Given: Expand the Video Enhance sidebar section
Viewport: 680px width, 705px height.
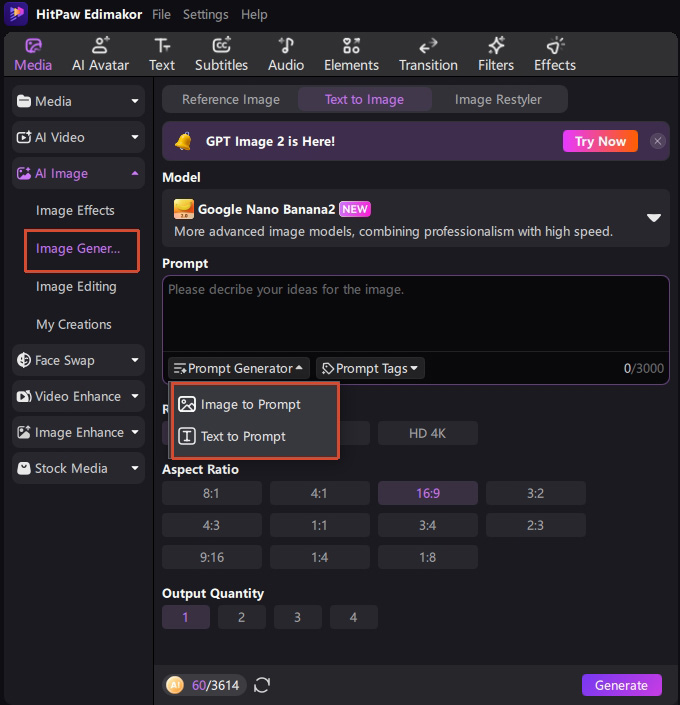Looking at the screenshot, I should (78, 396).
